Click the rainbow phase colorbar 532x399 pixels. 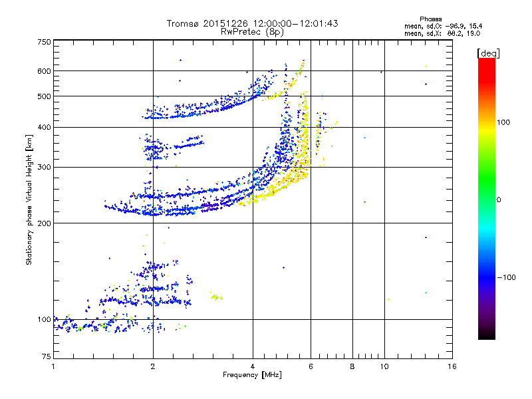tap(487, 198)
